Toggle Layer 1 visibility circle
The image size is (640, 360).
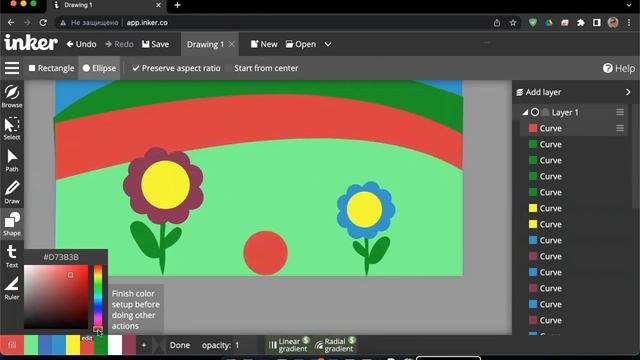(x=535, y=112)
